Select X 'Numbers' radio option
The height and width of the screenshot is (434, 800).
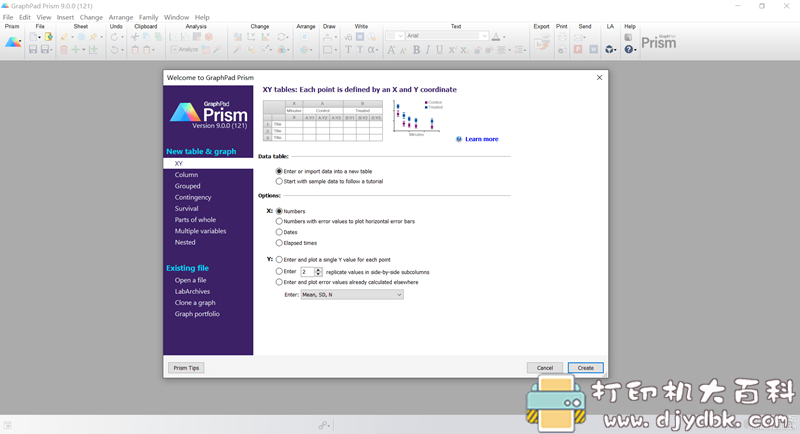click(279, 211)
